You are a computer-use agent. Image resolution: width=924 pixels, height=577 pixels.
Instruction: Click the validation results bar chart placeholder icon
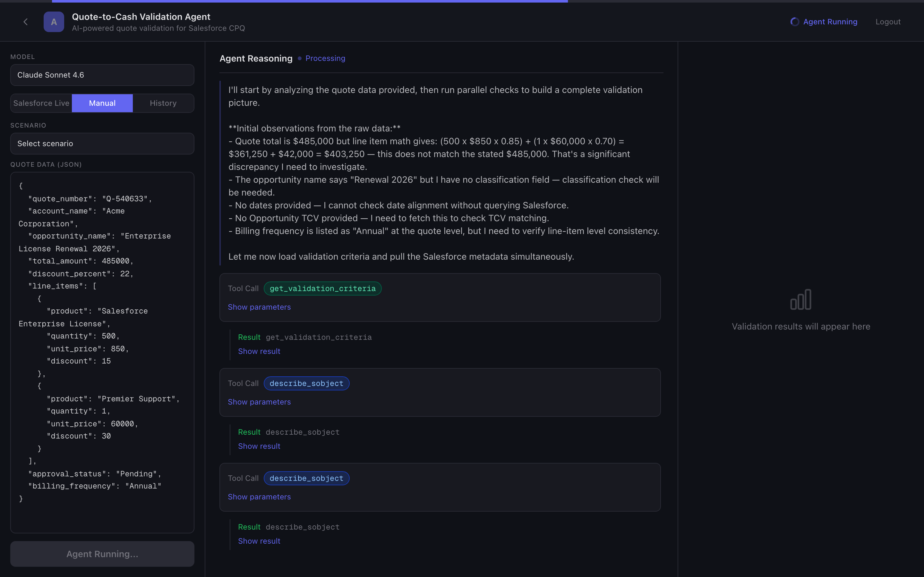coord(801,300)
